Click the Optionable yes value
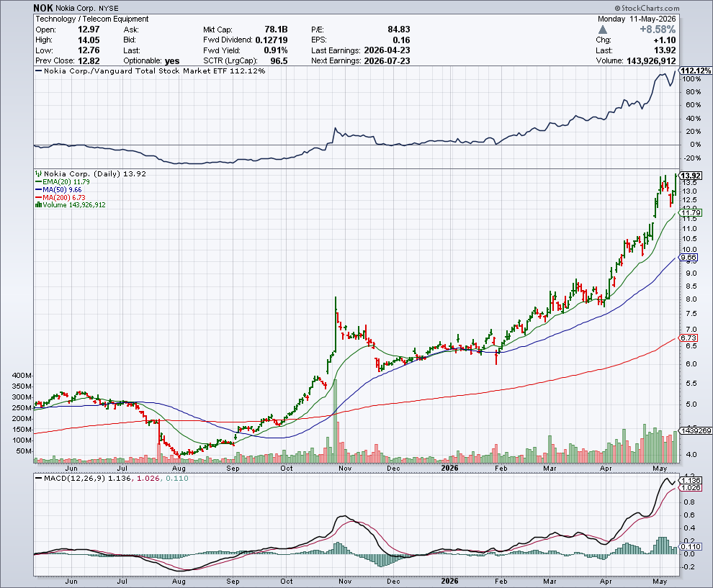 tap(172, 61)
